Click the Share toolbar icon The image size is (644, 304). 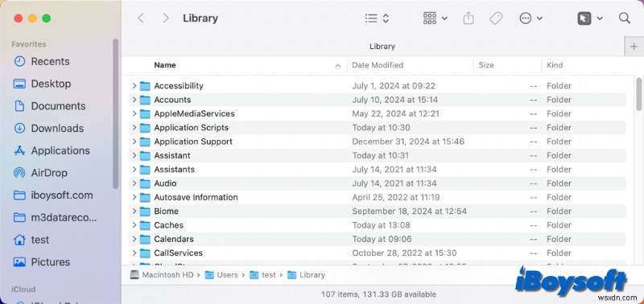pyautogui.click(x=469, y=18)
